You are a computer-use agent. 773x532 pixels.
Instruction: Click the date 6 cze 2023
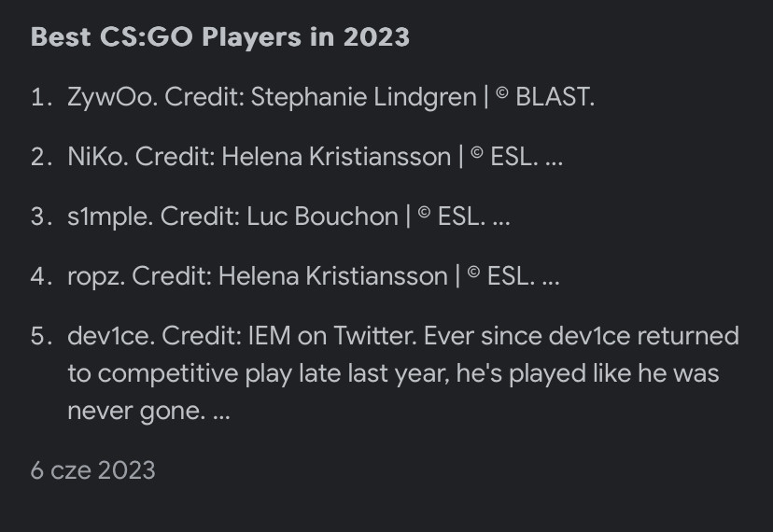[92, 470]
